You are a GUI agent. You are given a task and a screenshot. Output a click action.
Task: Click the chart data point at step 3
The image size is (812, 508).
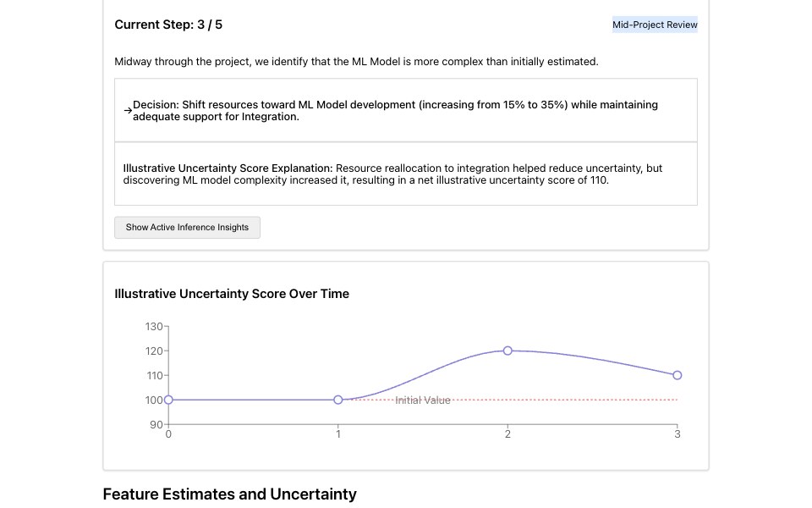click(x=678, y=375)
